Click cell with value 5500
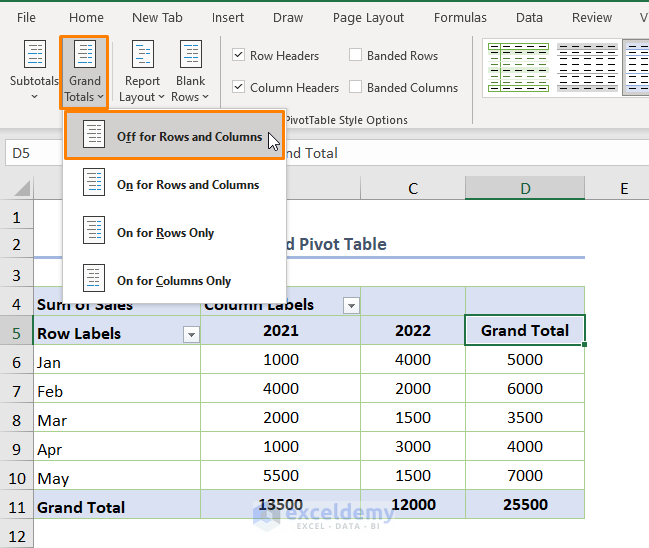649x548 pixels. click(281, 475)
